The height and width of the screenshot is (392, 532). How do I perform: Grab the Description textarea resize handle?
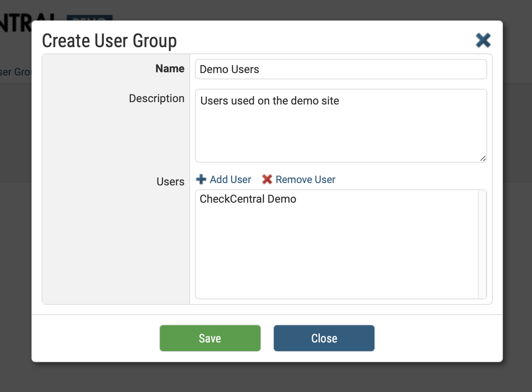pyautogui.click(x=483, y=158)
